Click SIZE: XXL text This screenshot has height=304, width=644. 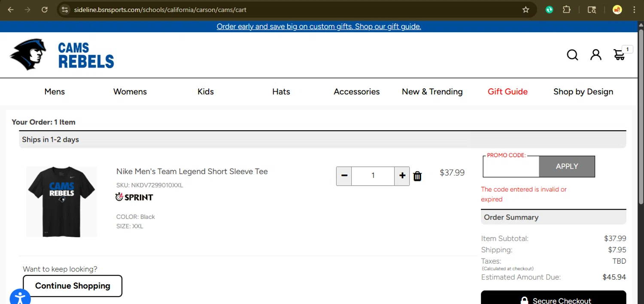coord(130,226)
